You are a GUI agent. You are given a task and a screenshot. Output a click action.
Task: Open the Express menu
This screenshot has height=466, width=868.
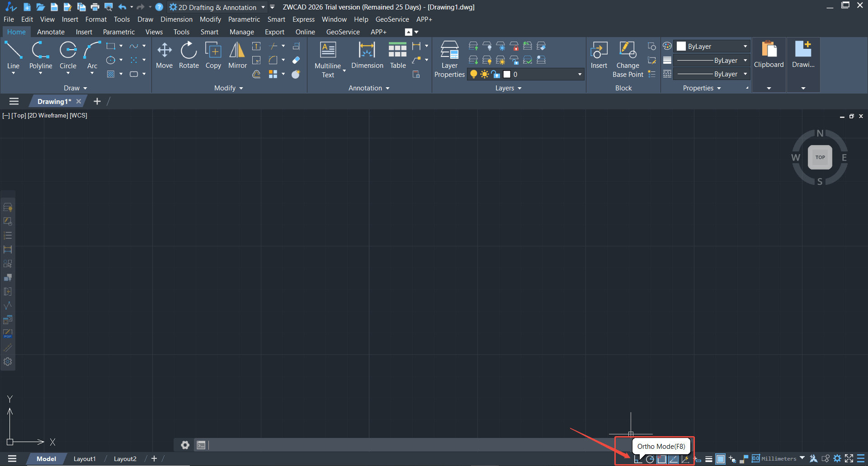click(x=303, y=19)
